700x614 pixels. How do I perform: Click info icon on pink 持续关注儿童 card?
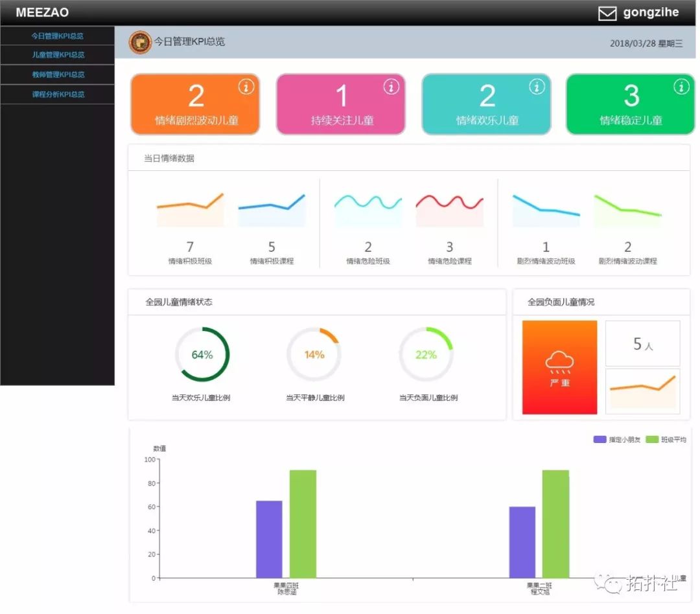(x=391, y=87)
